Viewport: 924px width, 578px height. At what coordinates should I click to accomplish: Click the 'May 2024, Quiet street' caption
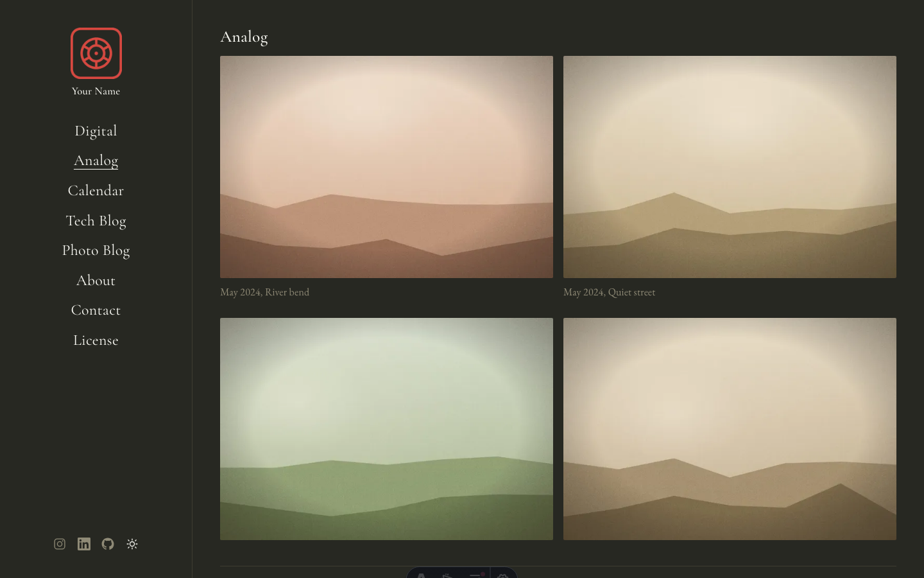coord(609,292)
